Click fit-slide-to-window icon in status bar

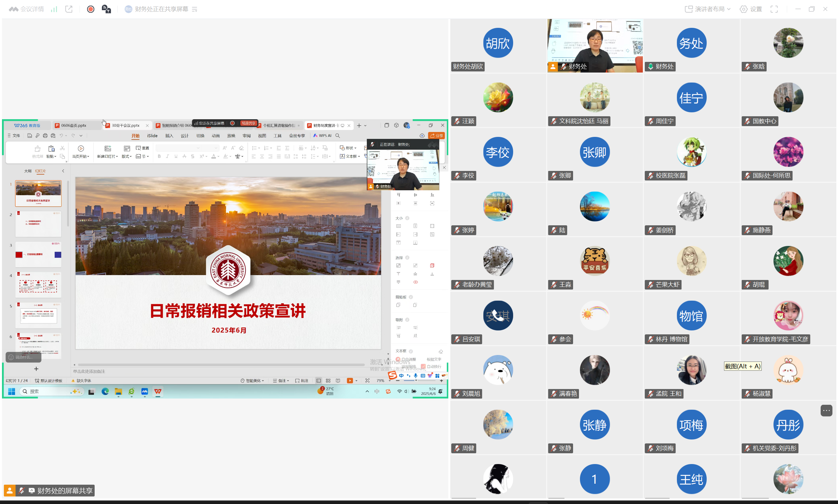[x=367, y=381]
